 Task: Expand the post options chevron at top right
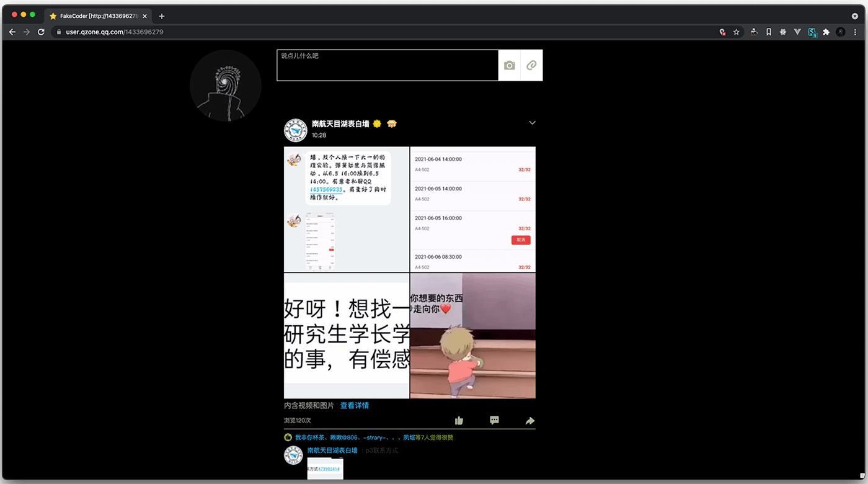(x=532, y=123)
